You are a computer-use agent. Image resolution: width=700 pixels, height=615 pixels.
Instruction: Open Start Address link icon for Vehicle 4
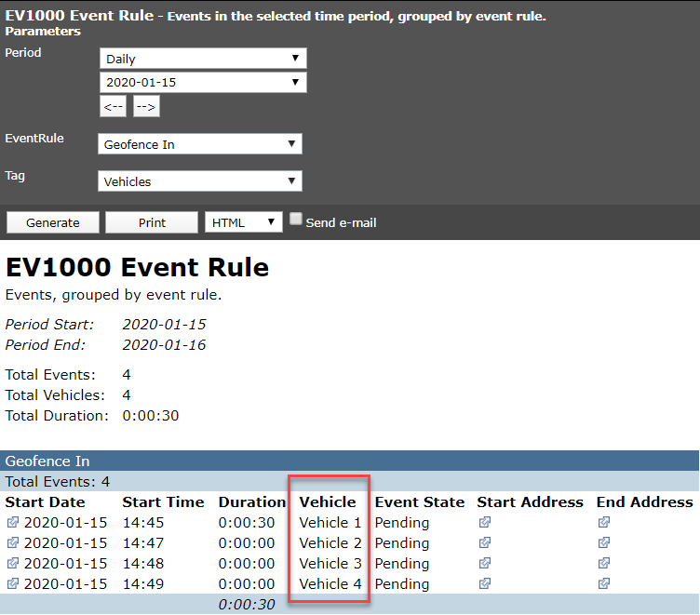[x=485, y=583]
